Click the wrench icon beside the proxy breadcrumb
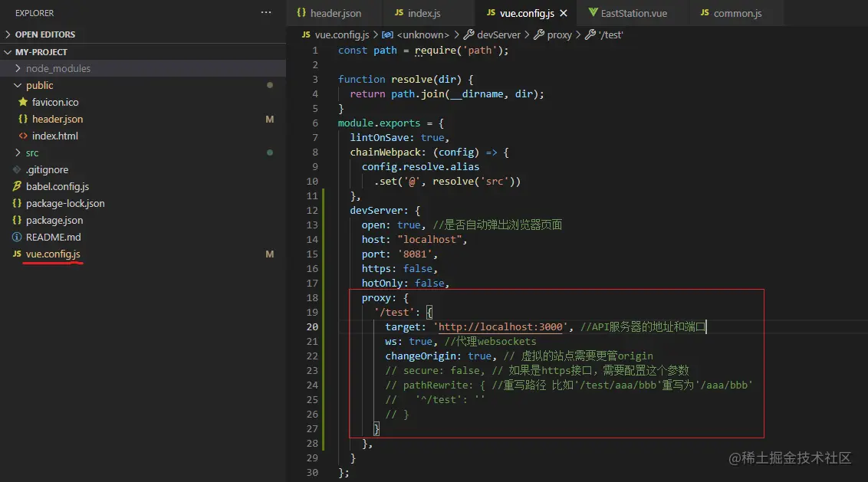The height and width of the screenshot is (482, 868). tap(539, 34)
